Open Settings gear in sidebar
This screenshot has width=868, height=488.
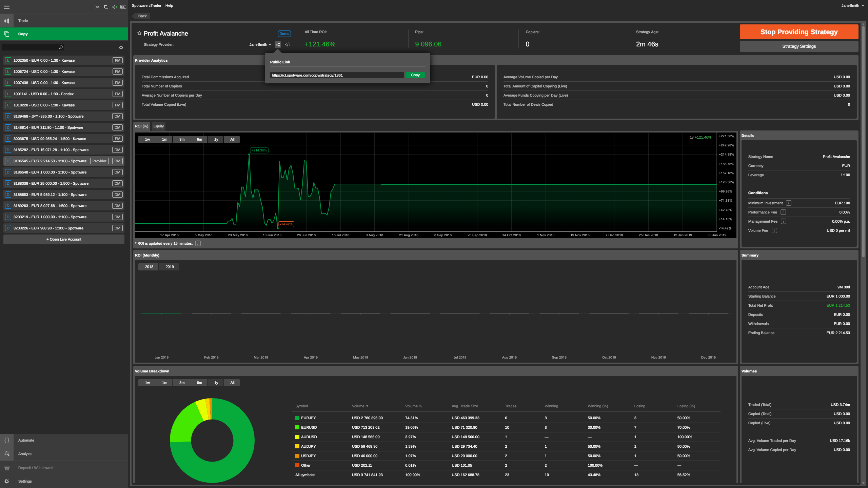7,481
